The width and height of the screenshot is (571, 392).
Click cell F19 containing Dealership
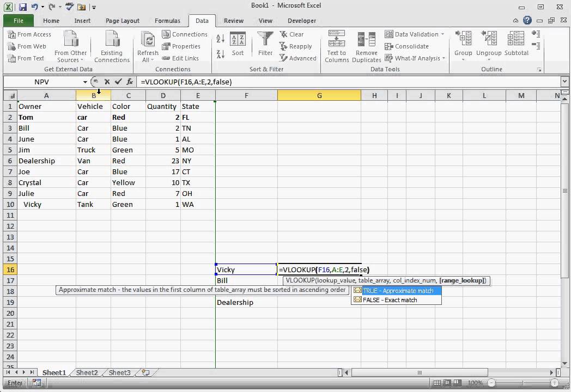246,303
